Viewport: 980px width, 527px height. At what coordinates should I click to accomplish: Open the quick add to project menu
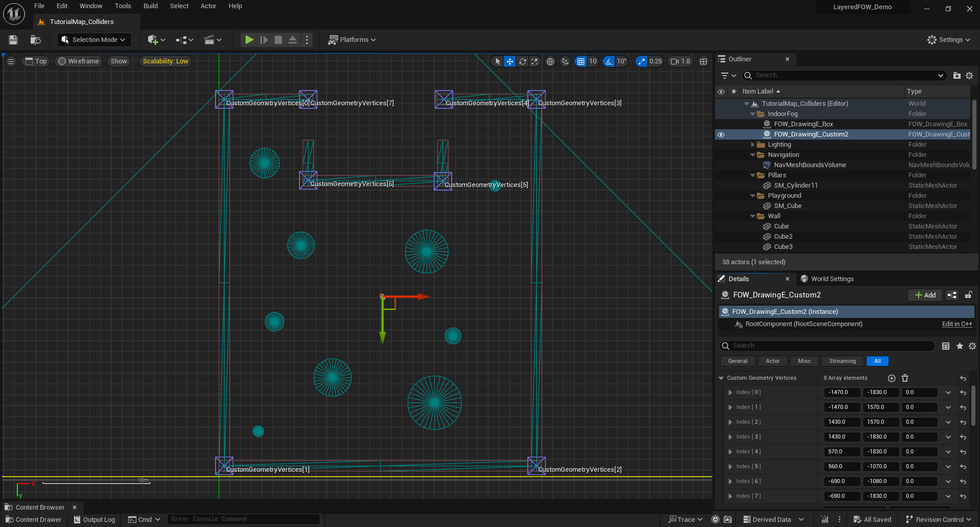(156, 40)
